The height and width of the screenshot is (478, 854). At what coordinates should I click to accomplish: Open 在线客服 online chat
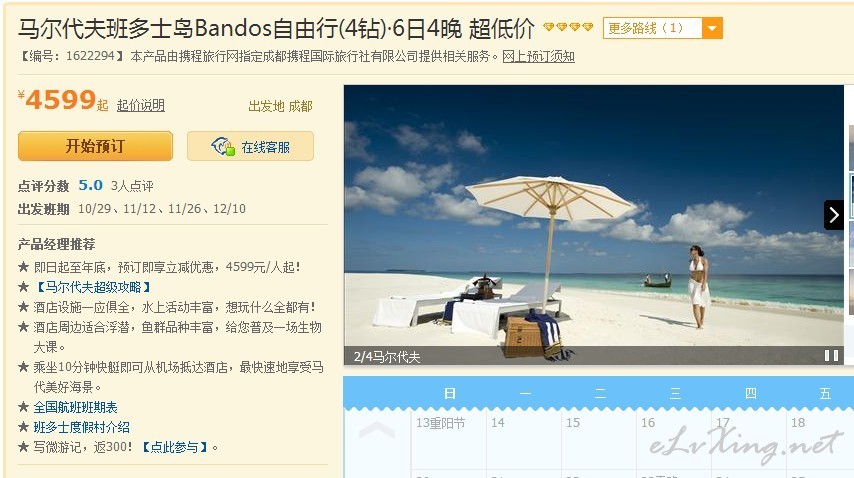[251, 146]
